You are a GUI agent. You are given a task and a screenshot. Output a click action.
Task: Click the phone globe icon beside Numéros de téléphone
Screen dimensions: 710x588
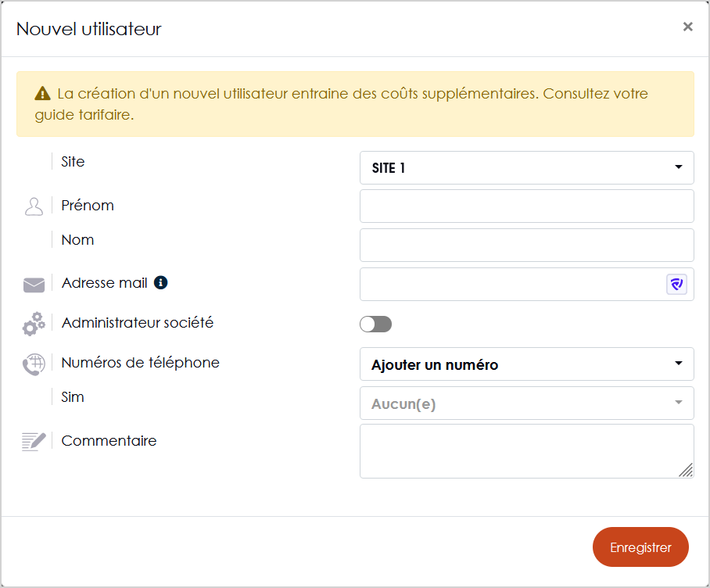tap(34, 364)
